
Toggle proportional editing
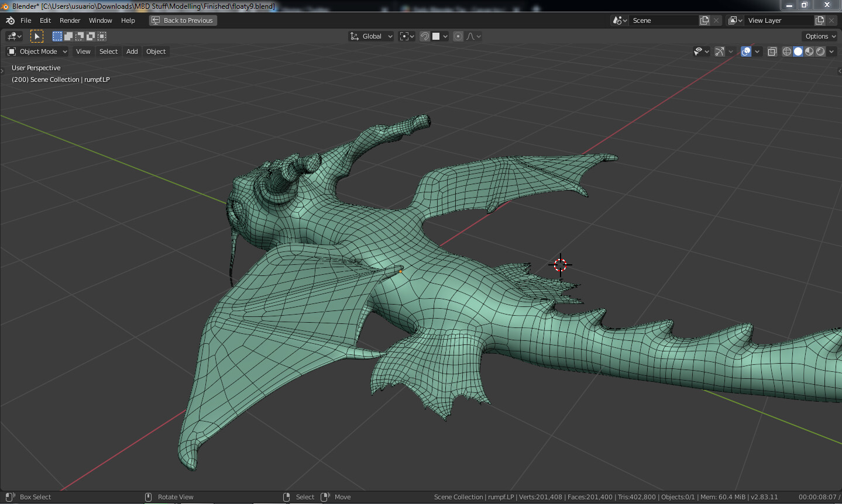click(x=458, y=36)
